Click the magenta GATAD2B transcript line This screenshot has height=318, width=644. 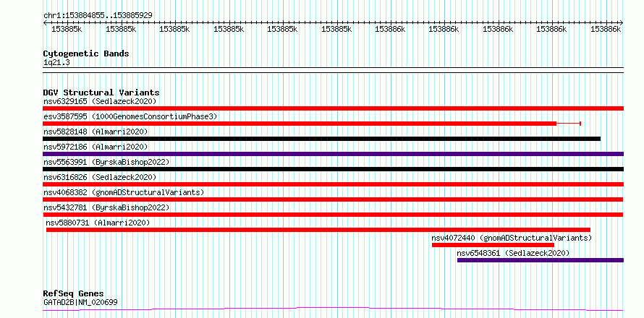(x=333, y=309)
